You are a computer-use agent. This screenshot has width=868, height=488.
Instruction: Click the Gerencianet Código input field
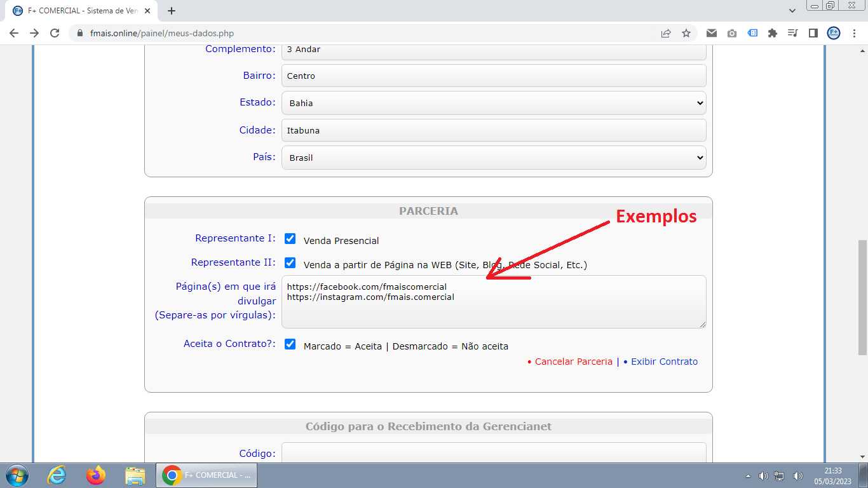point(493,453)
